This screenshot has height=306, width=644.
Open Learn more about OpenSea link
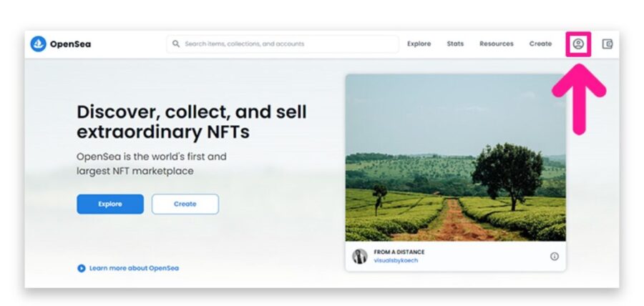(x=134, y=268)
